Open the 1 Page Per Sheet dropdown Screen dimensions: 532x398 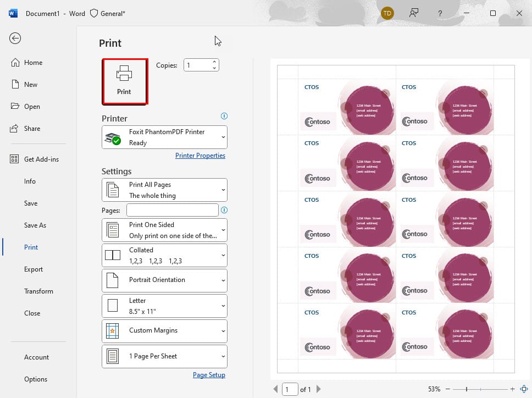coord(164,357)
